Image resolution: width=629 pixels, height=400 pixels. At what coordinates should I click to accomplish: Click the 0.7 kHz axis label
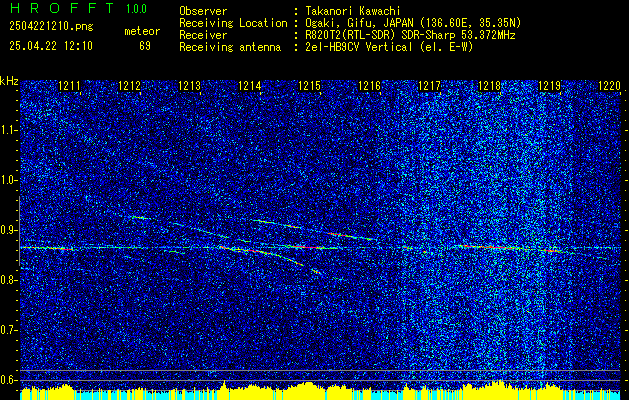point(9,331)
